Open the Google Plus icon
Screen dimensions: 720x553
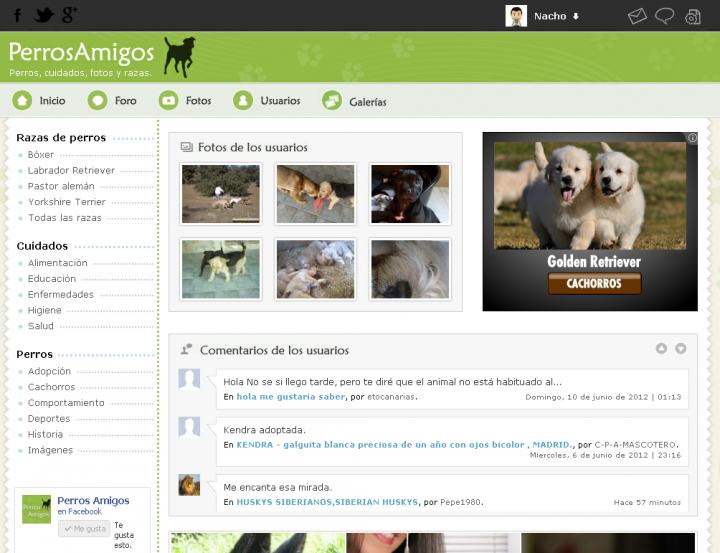coord(70,15)
